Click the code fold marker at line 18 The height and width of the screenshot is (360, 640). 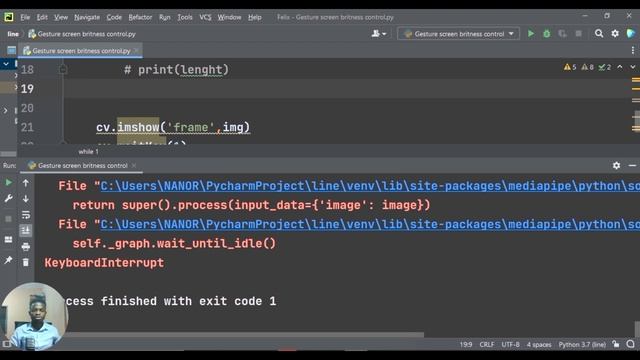pos(63,69)
